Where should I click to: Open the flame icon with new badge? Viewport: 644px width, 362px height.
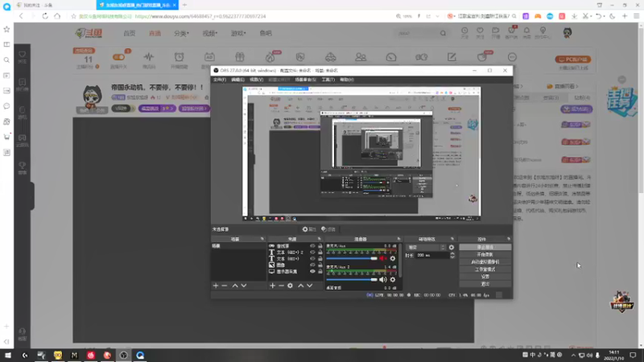271,56
